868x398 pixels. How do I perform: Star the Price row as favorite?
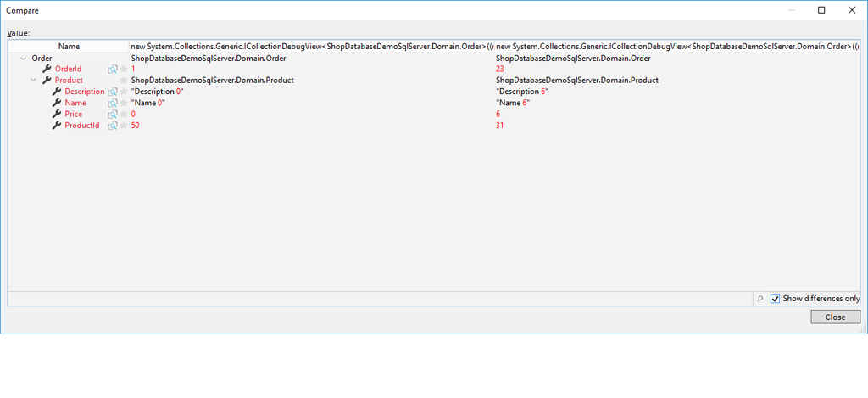click(124, 114)
